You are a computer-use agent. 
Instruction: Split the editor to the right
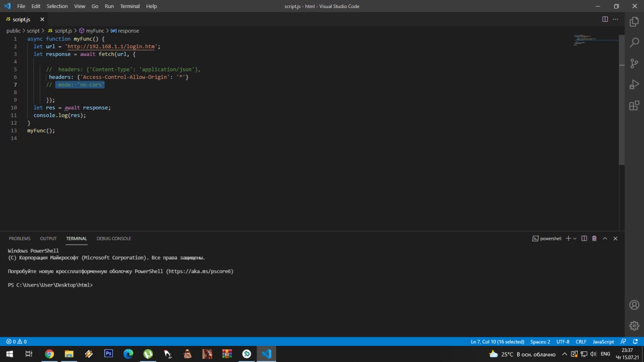coord(605,19)
